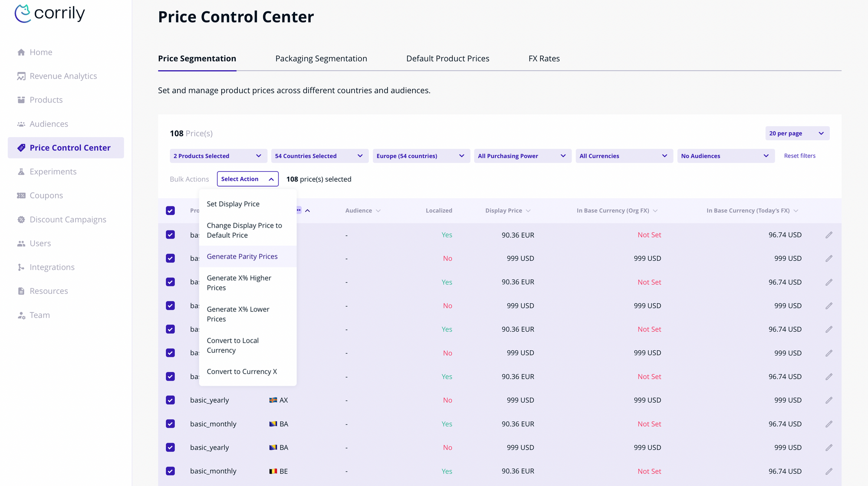Choose Generate X% Lower Prices
Screen dimensions: 868x486
point(248,314)
